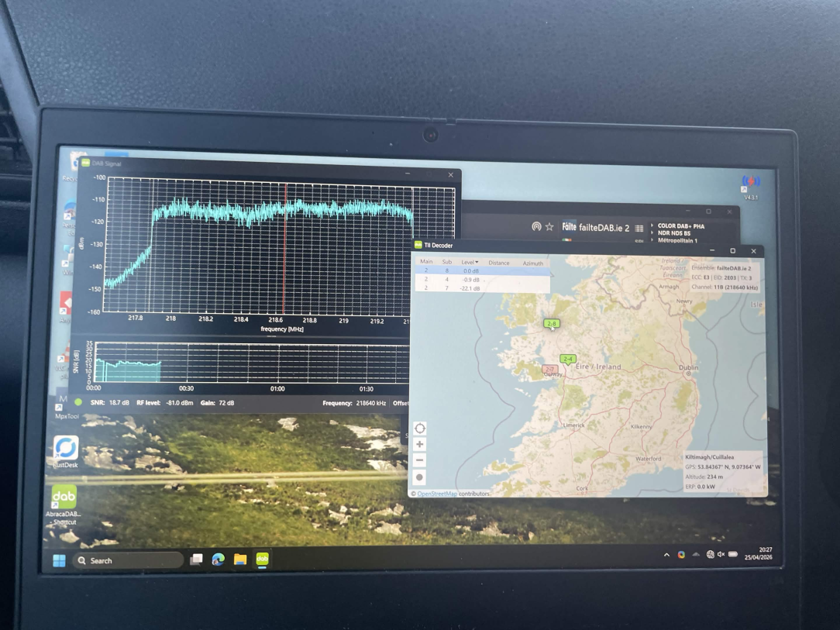
Task: Select table row with level -0.9 dB
Action: coord(483,280)
